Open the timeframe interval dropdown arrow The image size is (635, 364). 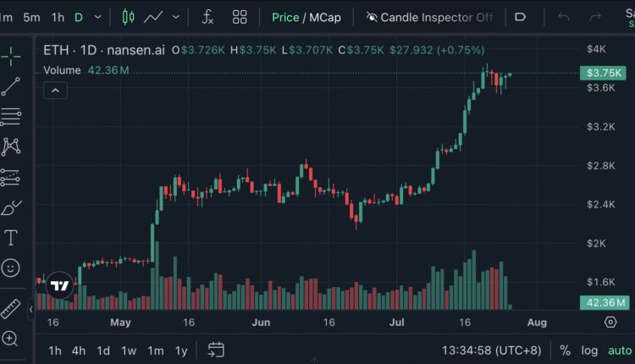tap(98, 17)
